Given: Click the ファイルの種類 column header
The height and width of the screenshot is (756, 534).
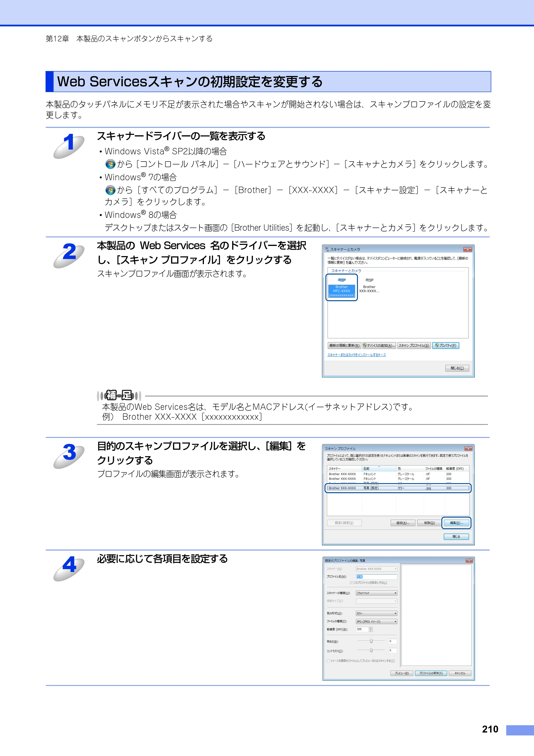Looking at the screenshot, I should [x=434, y=469].
